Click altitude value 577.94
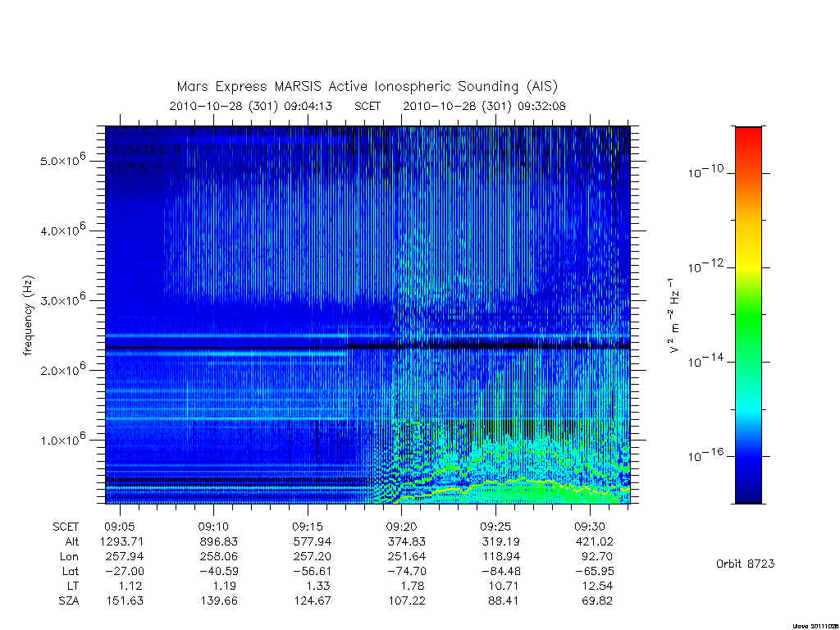Image resolution: width=840 pixels, height=630 pixels. pyautogui.click(x=313, y=541)
